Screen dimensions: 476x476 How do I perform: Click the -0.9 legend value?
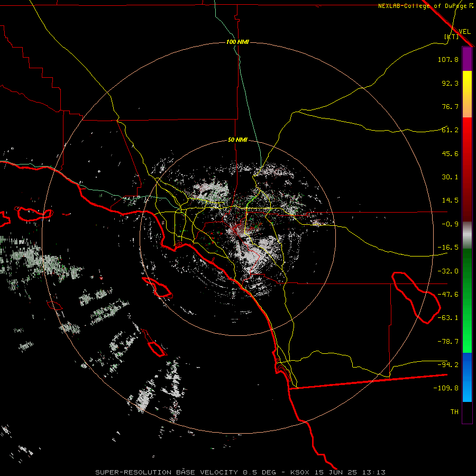coord(450,224)
